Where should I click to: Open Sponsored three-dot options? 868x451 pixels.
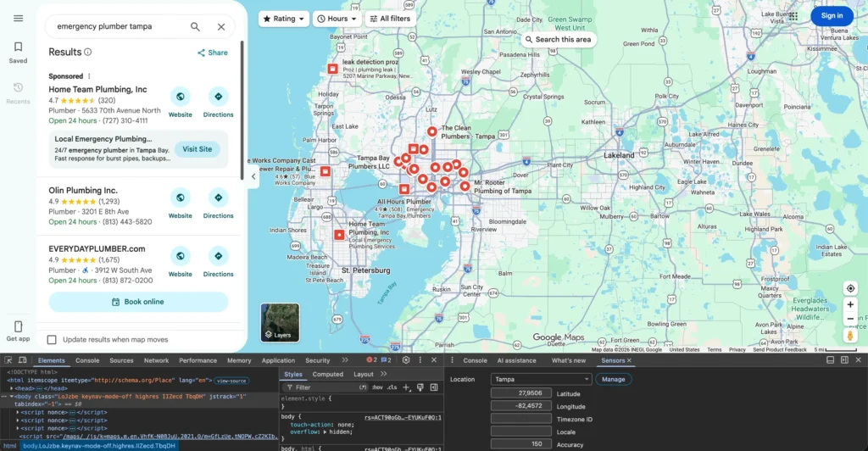pyautogui.click(x=89, y=76)
